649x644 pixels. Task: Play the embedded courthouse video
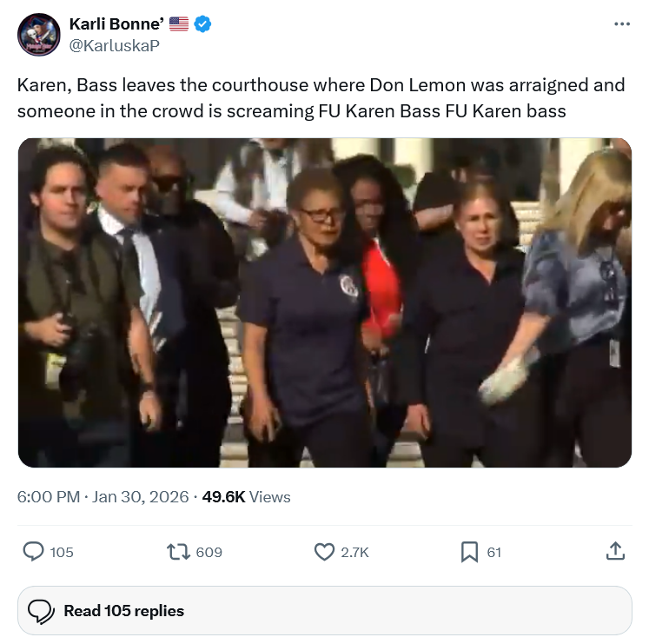(x=325, y=302)
